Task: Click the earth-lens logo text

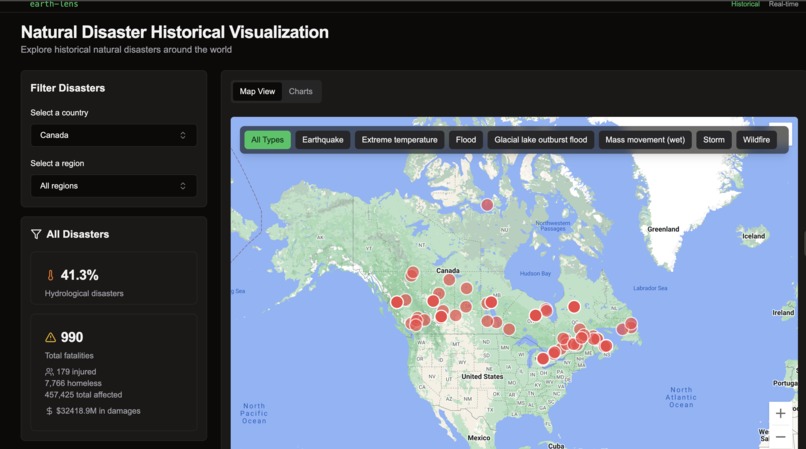Action: coord(54,4)
